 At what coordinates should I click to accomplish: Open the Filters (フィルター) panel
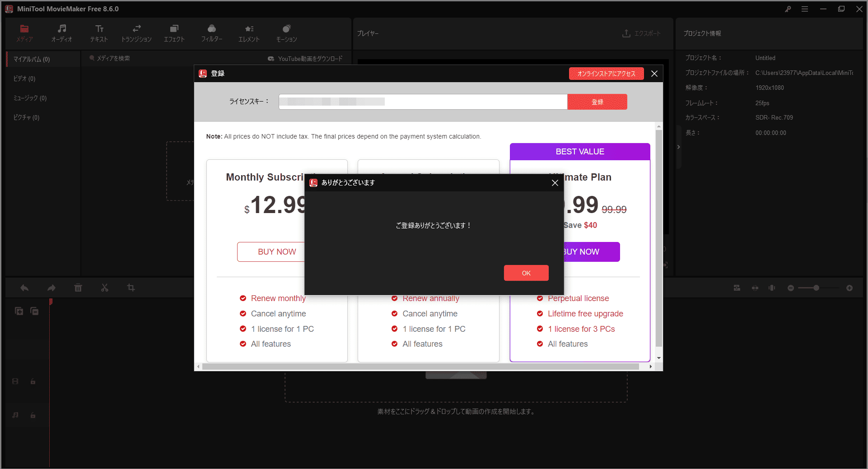212,33
